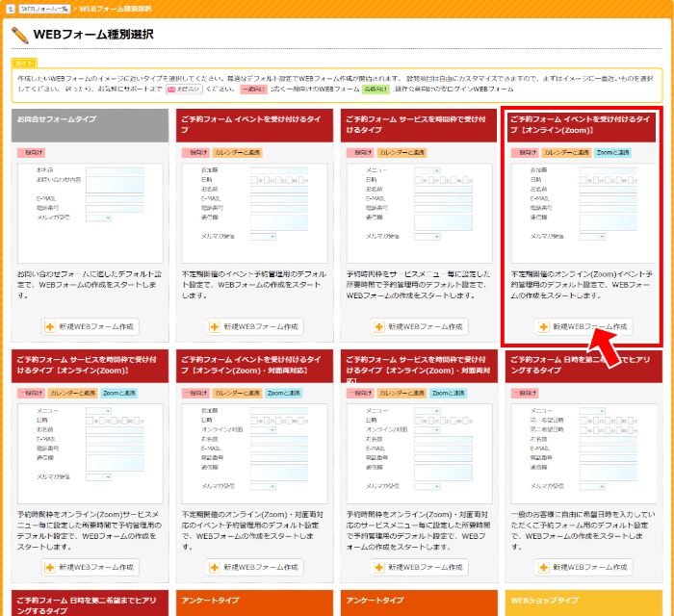The width and height of the screenshot is (674, 616).
Task: Click header サービスを時間枠で受け付けるタイプ【オンライン(Zoom)】
Action: (x=90, y=366)
